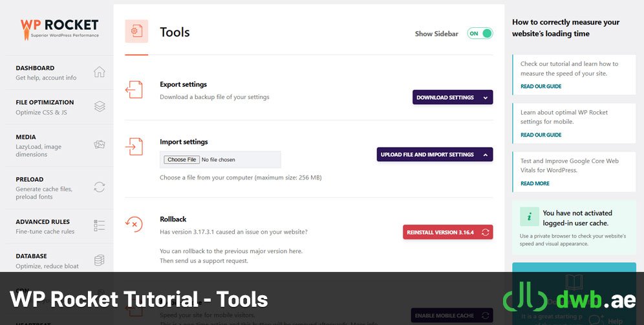Click the Preload refresh icon
The image size is (644, 325).
click(x=100, y=186)
